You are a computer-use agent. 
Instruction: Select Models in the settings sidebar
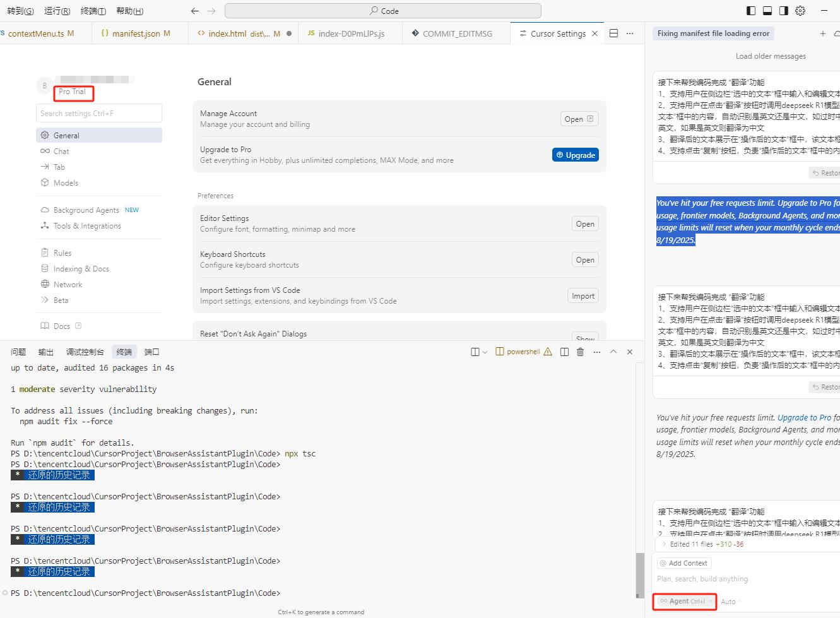tap(66, 183)
